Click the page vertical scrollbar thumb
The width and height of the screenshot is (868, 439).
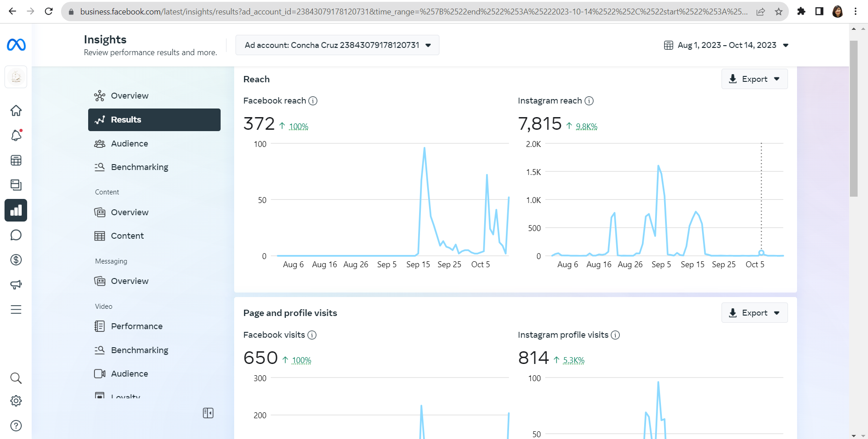pos(854,118)
